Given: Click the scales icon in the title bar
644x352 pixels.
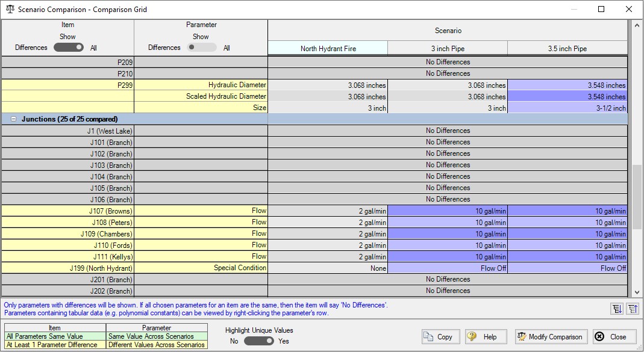Looking at the screenshot, I should (x=9, y=10).
